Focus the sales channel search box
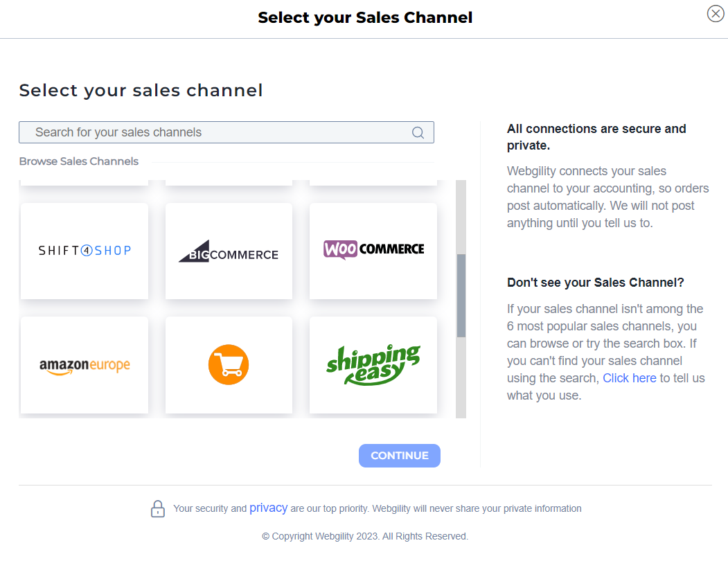728x561 pixels. pos(226,132)
